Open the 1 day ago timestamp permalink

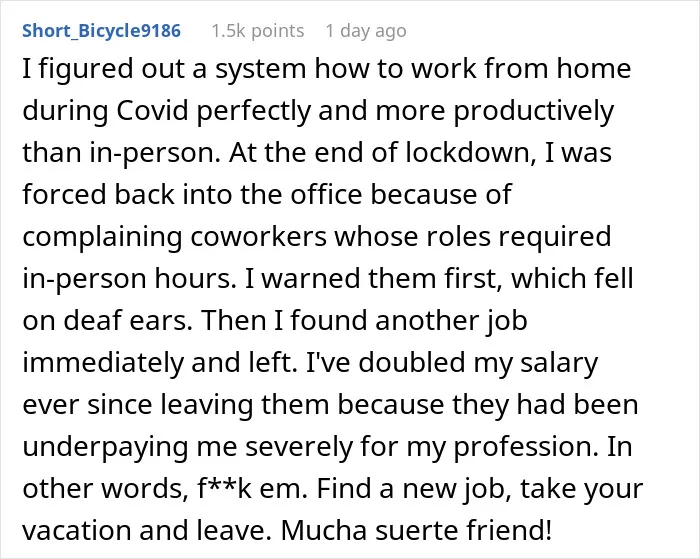[366, 31]
